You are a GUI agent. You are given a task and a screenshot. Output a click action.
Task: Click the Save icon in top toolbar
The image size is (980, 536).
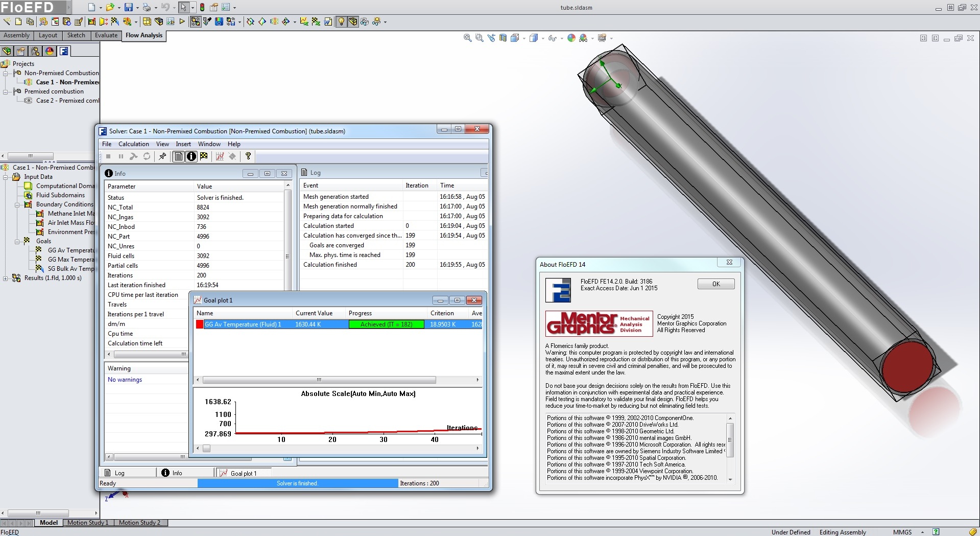pos(129,7)
